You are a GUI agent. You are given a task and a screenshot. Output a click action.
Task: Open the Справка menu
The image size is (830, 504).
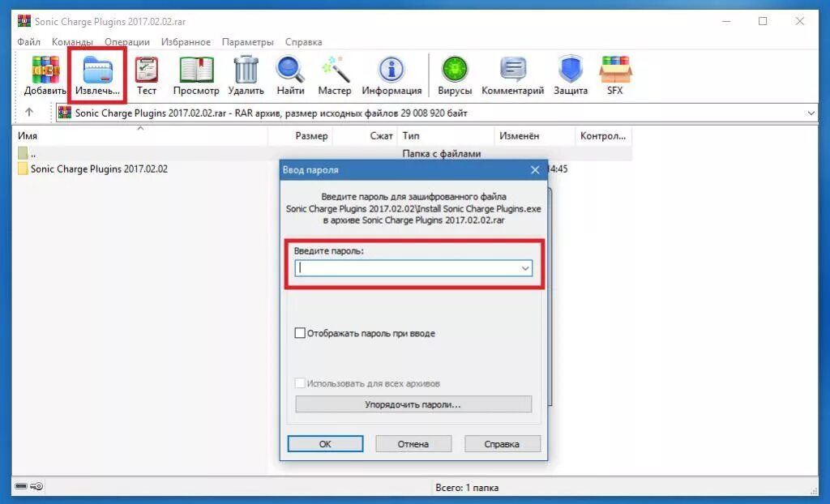[303, 42]
